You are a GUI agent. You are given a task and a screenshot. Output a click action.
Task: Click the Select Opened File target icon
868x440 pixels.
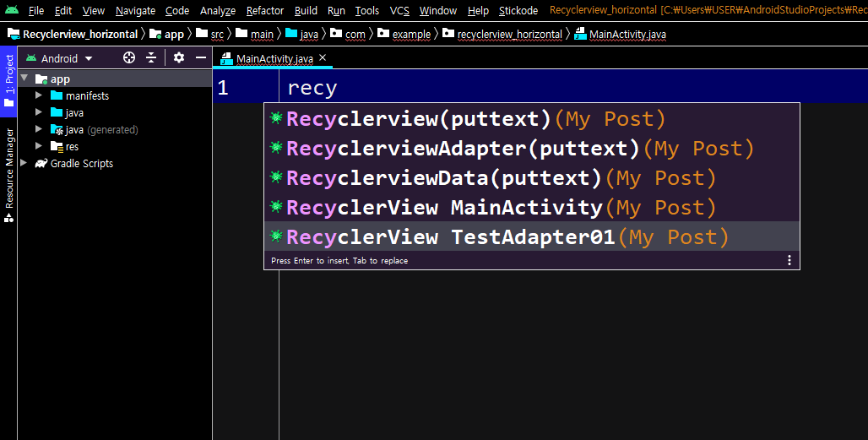pyautogui.click(x=129, y=57)
